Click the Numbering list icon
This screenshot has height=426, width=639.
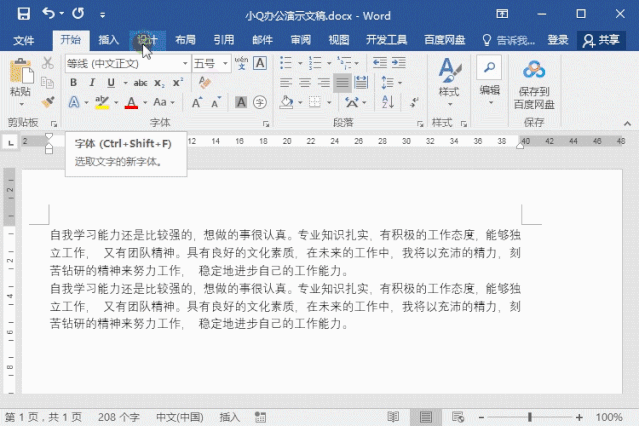coord(315,63)
